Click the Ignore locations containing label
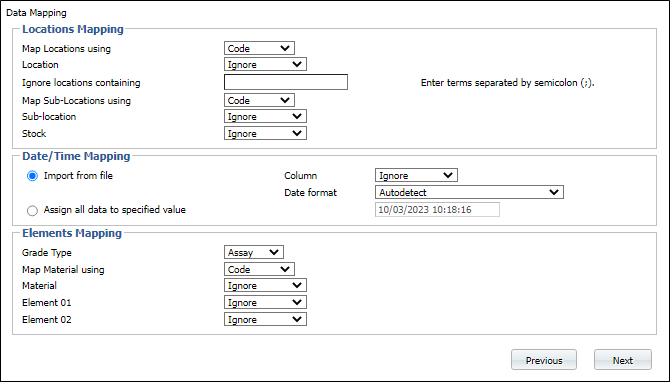This screenshot has height=382, width=670. [81, 83]
